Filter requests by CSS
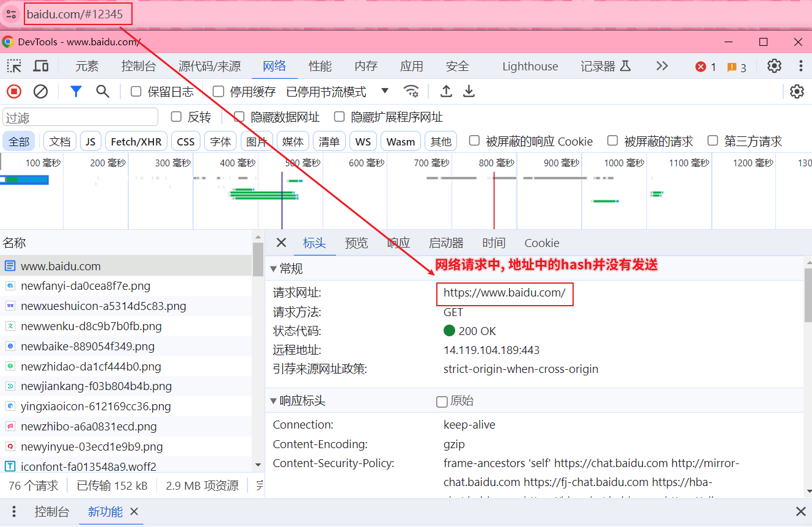The image size is (812, 527). tap(186, 141)
